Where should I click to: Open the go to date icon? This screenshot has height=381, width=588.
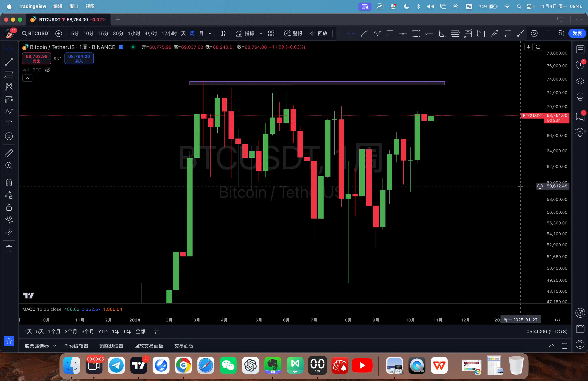[x=157, y=332]
